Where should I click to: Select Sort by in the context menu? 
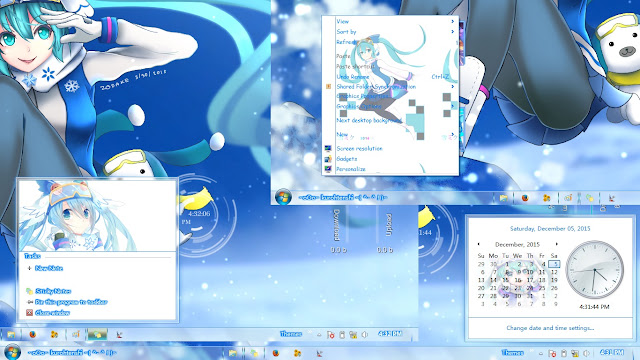coord(346,31)
